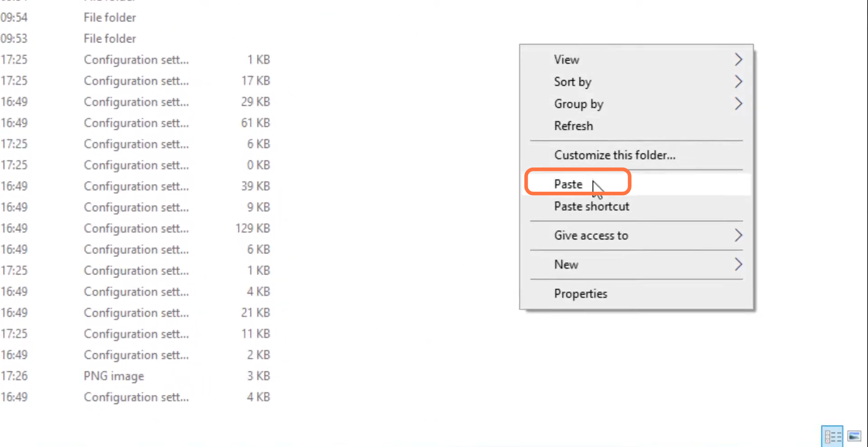Select the 29 KB configuration settings file
The height and width of the screenshot is (447, 868).
point(136,102)
